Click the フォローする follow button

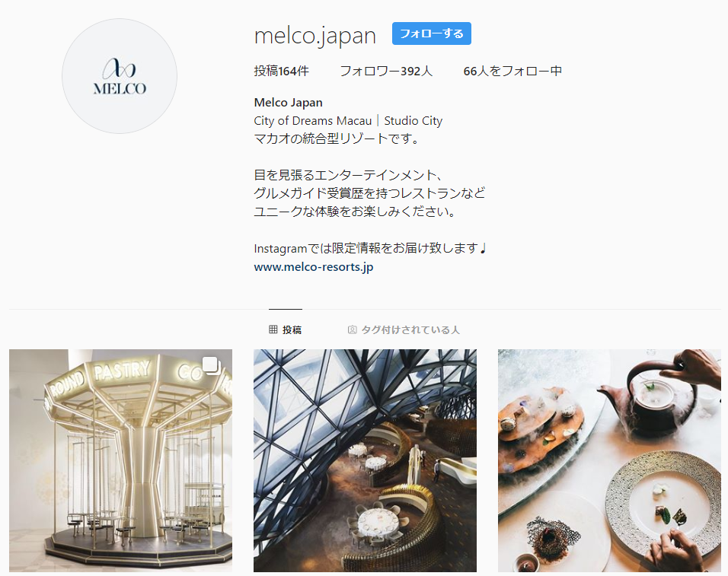pos(431,33)
